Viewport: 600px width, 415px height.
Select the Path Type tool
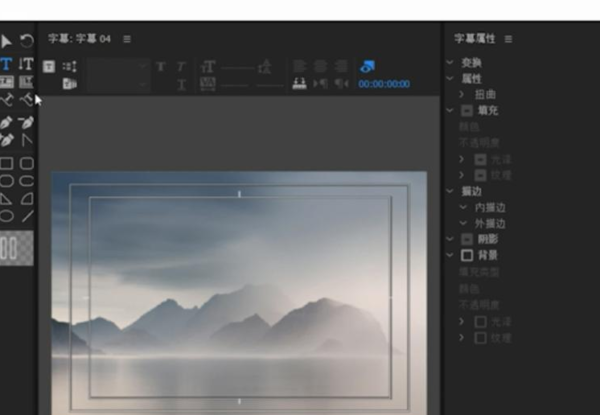pos(7,100)
